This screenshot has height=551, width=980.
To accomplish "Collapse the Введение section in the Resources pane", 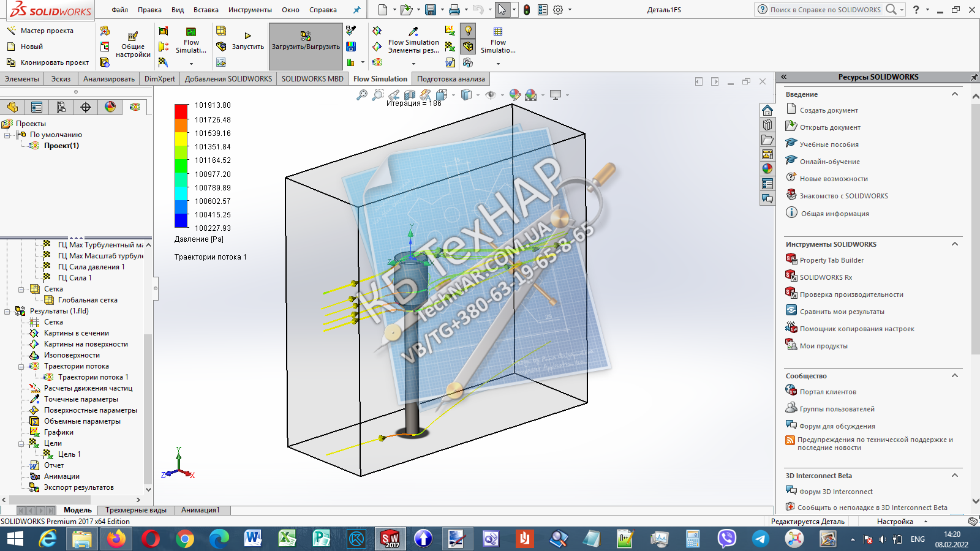I will click(954, 94).
